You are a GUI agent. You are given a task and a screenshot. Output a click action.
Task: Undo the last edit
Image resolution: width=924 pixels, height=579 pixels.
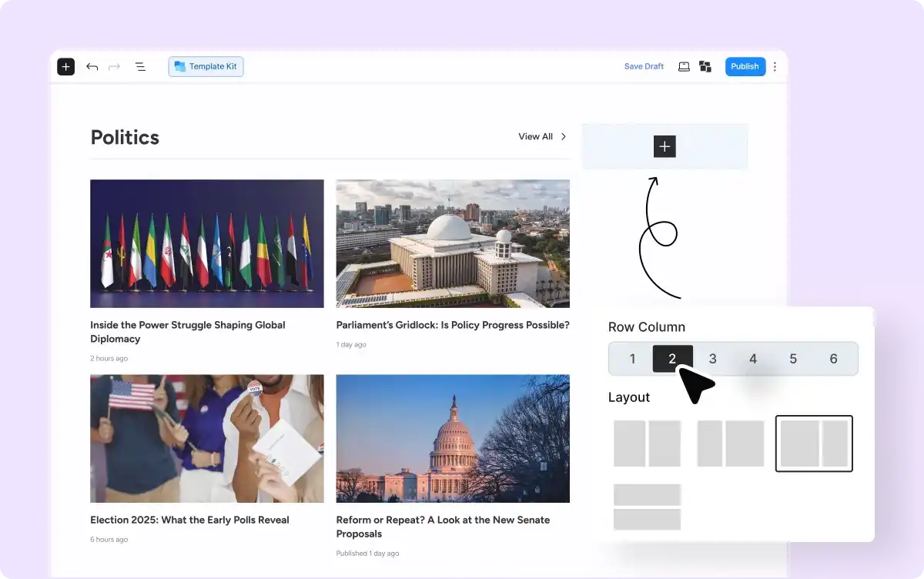92,67
